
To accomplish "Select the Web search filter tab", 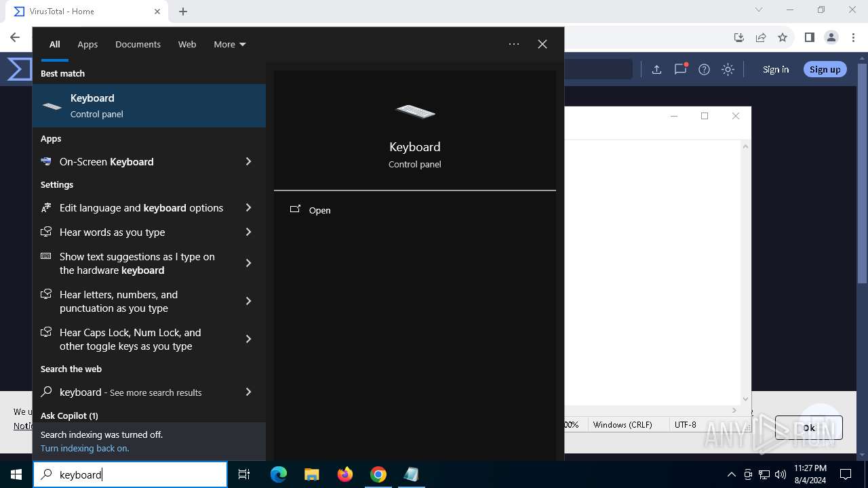I will click(187, 44).
